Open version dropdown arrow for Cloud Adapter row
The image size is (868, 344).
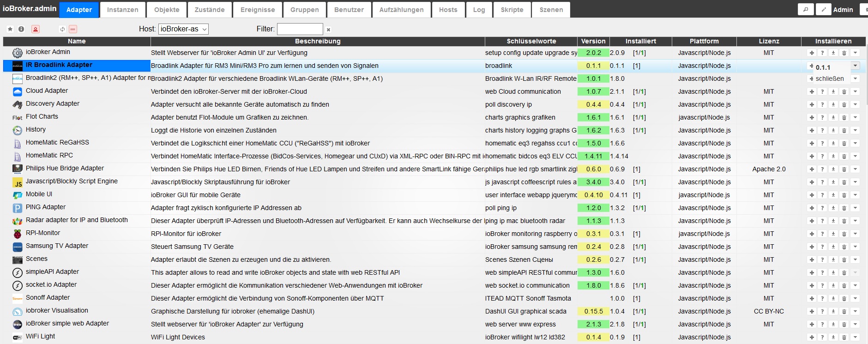(855, 92)
